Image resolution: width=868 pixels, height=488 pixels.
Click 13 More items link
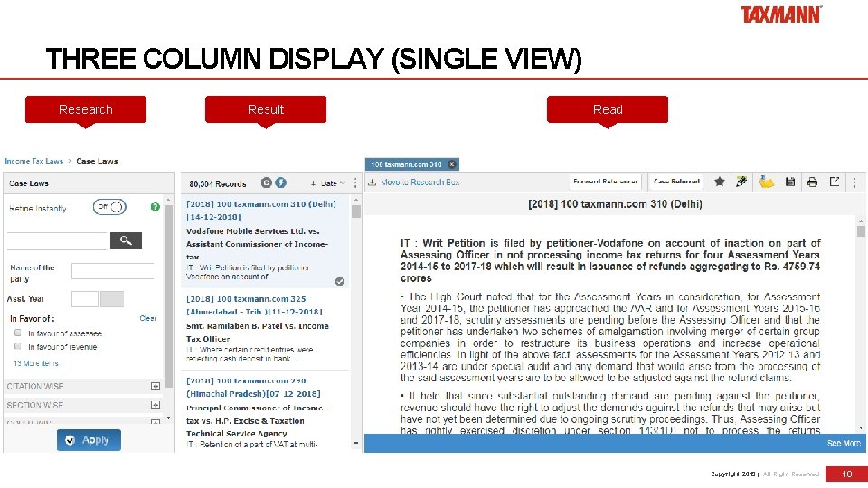(36, 363)
